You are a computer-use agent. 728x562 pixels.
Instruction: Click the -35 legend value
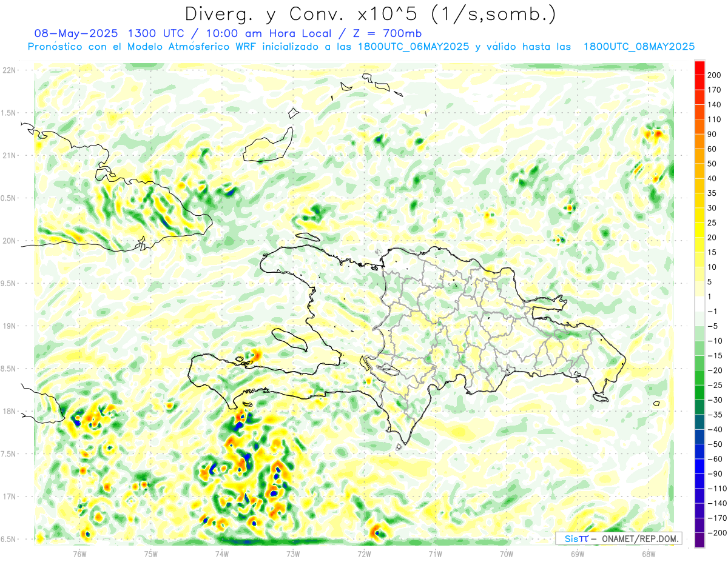click(x=715, y=415)
